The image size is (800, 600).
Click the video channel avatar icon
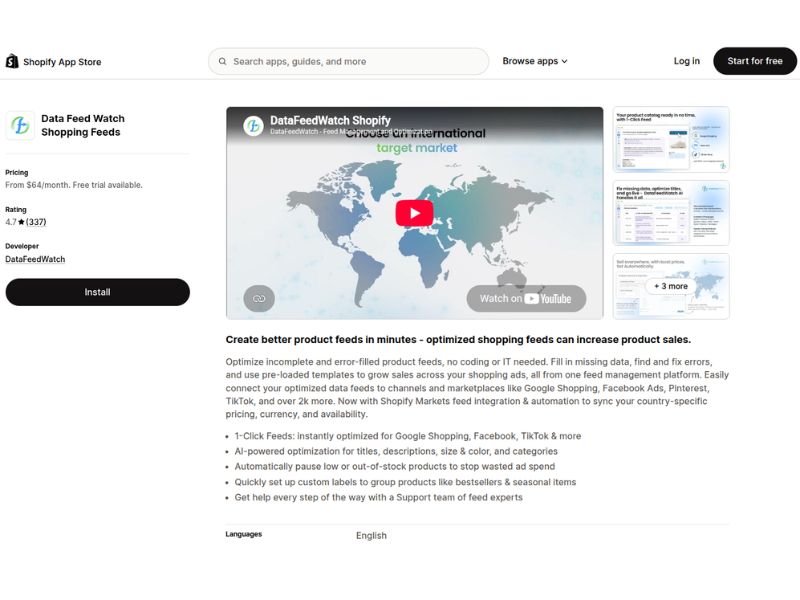coord(253,126)
